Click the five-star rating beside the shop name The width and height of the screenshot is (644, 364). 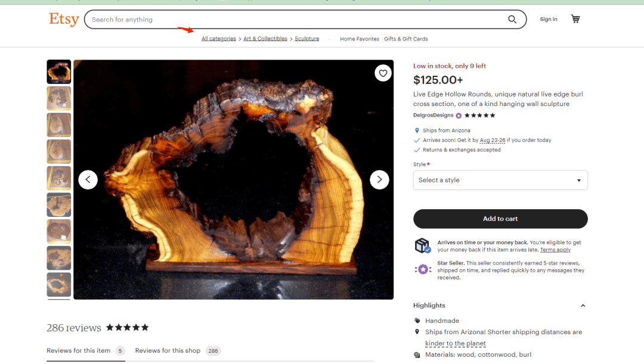pos(479,116)
